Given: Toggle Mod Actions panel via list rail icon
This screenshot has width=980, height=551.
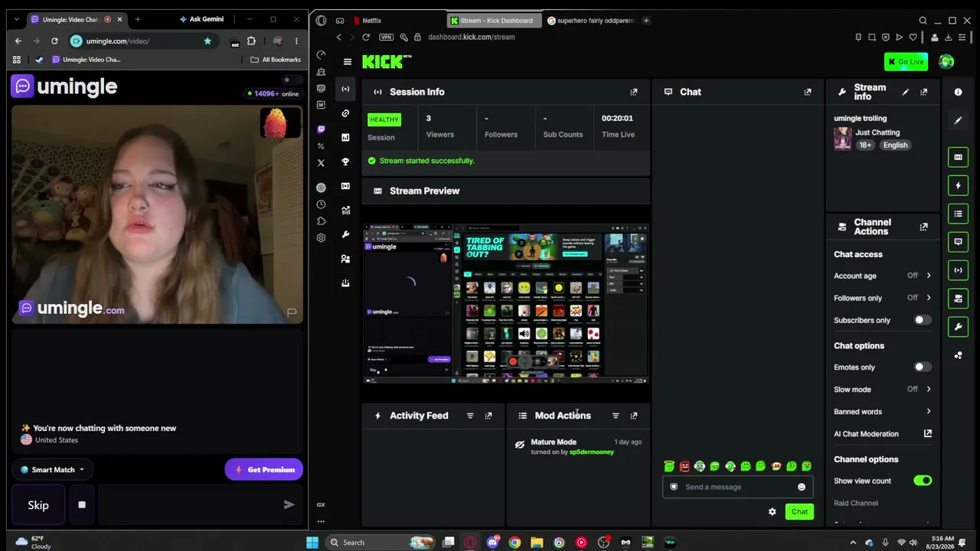Looking at the screenshot, I should [x=958, y=214].
